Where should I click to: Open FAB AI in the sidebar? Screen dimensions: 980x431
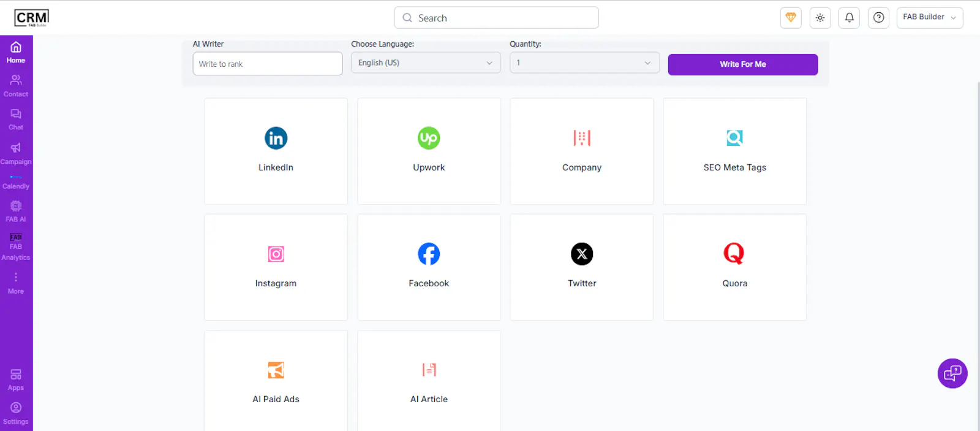pyautogui.click(x=16, y=212)
